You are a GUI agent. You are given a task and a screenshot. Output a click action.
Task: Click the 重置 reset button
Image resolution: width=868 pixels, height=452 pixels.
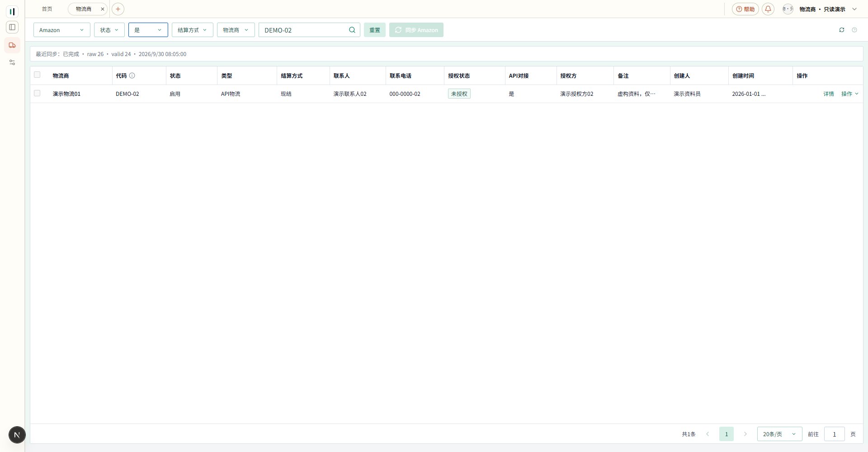[x=375, y=30]
